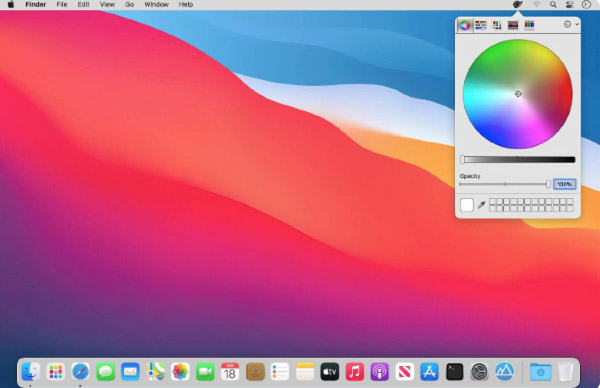This screenshot has width=600, height=388.
Task: Open Music from the Dock
Action: 355,372
